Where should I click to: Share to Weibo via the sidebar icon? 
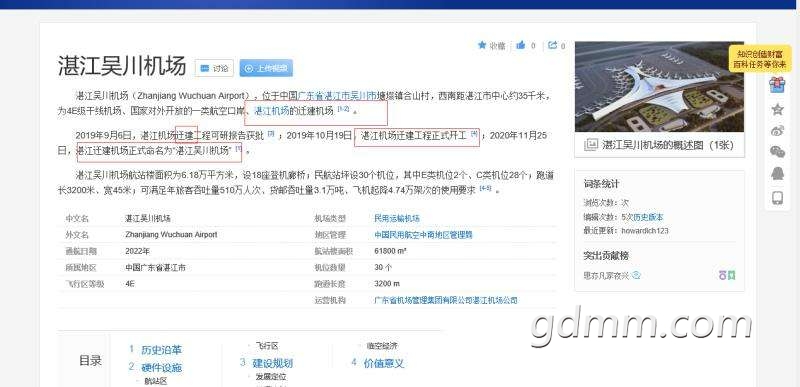777,131
